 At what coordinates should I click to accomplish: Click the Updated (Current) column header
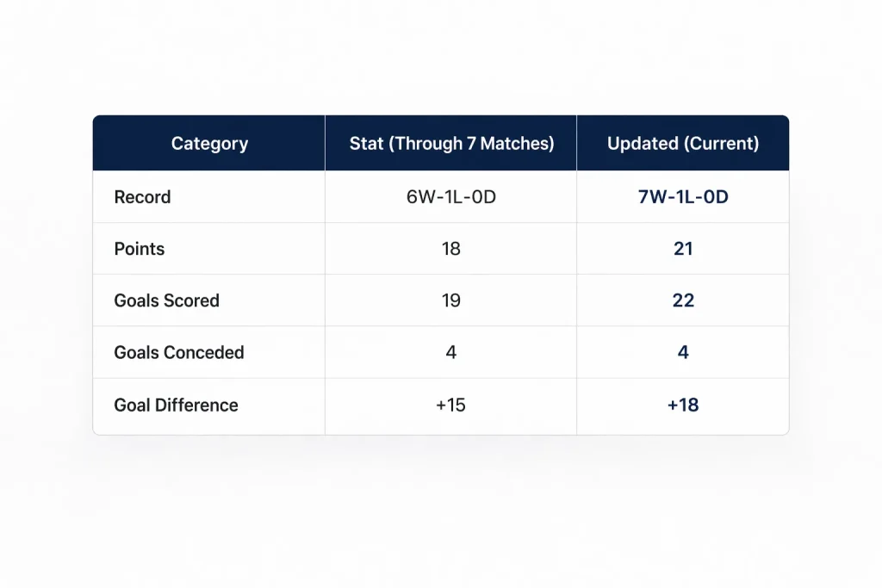click(x=683, y=144)
